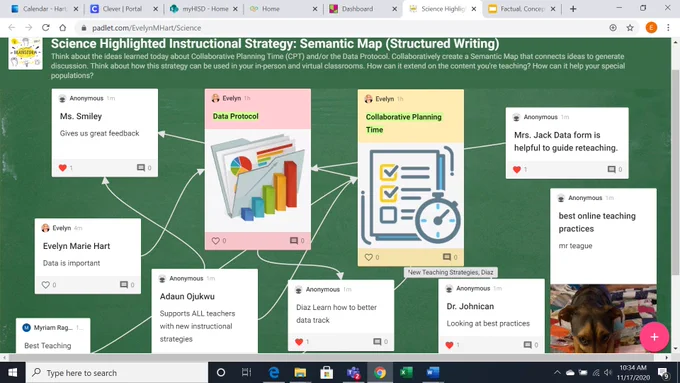Show hidden system tray icons
Image resolution: width=680 pixels, height=383 pixels.
[557, 373]
